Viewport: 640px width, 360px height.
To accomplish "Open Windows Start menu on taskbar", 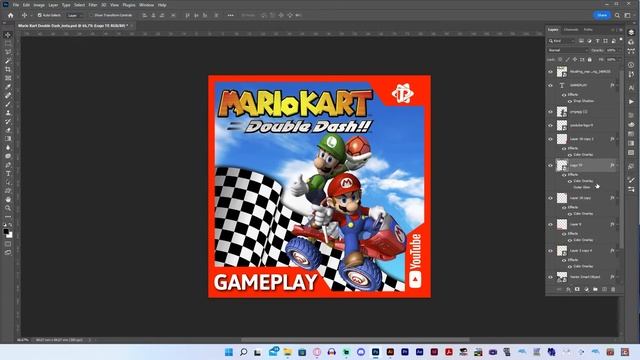I will pyautogui.click(x=229, y=352).
